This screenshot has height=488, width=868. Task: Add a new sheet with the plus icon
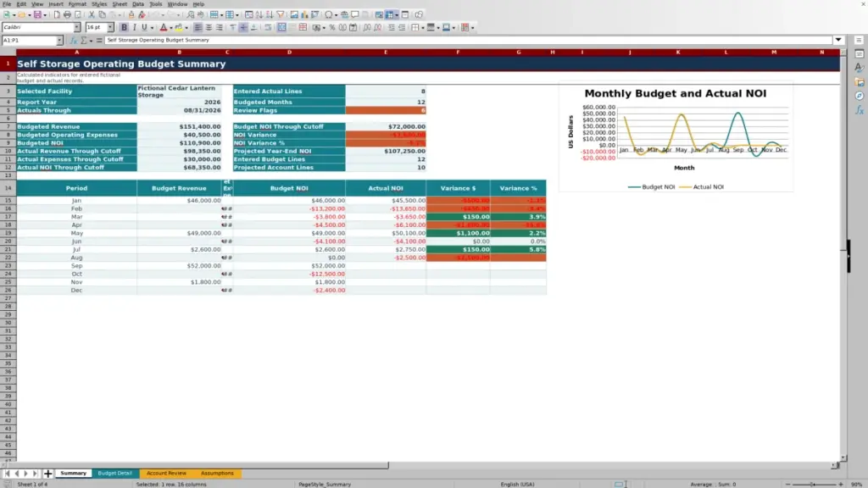48,474
